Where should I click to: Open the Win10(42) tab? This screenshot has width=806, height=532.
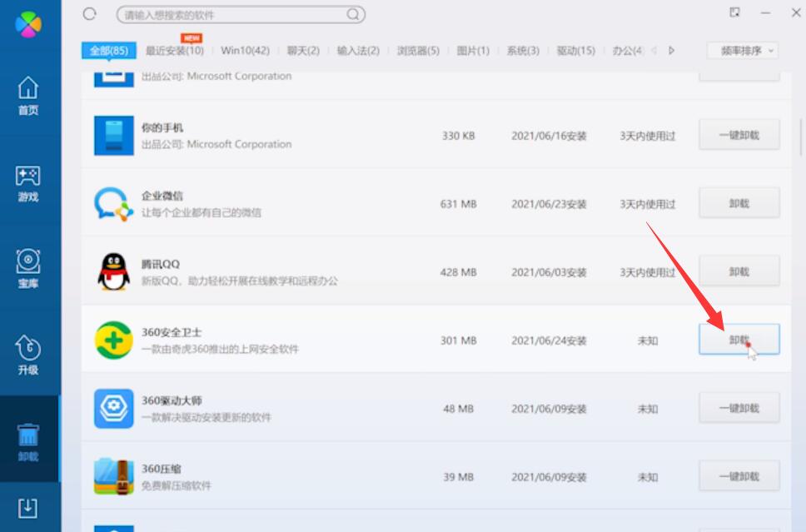pos(245,51)
